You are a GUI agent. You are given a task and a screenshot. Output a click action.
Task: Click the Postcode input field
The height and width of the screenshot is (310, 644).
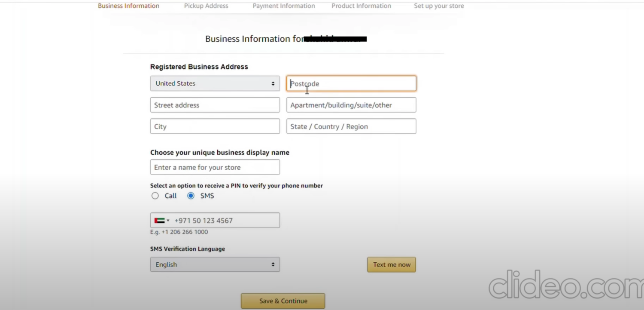click(x=351, y=83)
